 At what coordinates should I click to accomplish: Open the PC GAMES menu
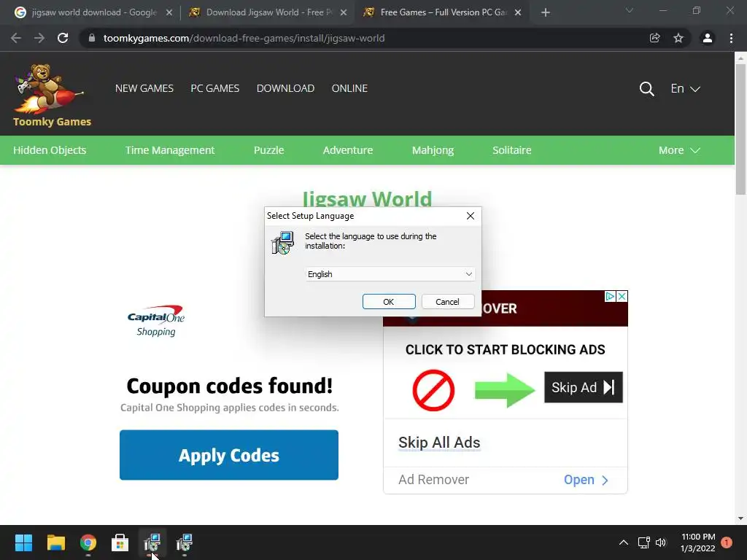click(x=215, y=88)
